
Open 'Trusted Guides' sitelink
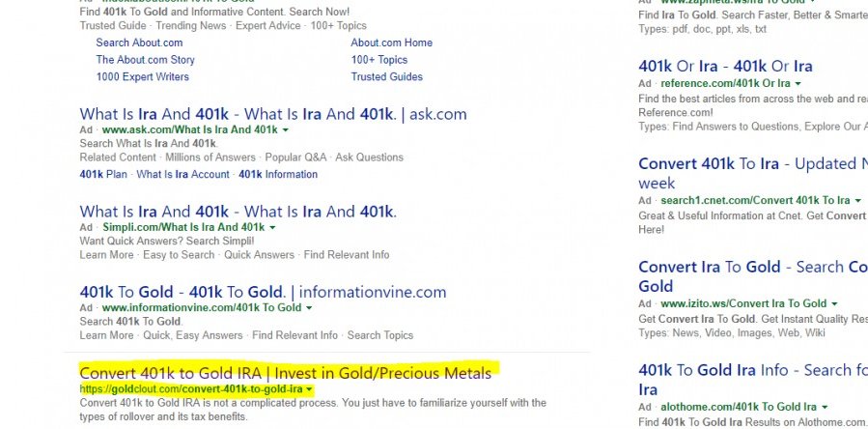[386, 77]
